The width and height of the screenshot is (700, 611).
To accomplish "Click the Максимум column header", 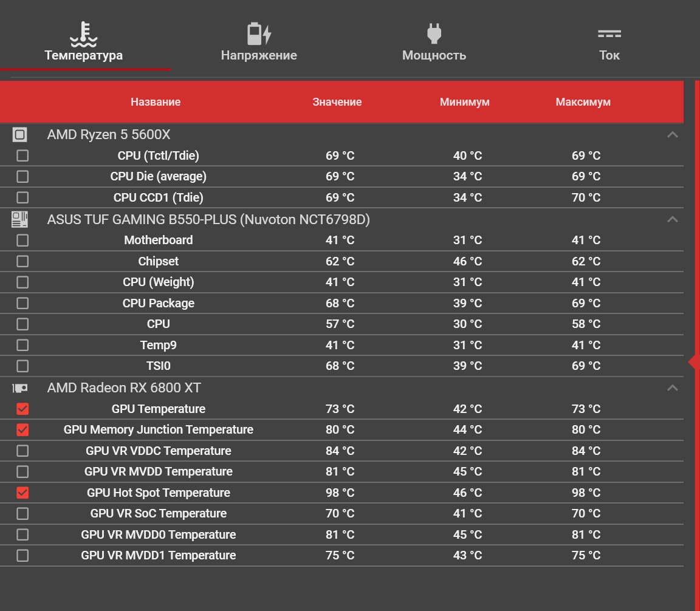I will coord(583,102).
